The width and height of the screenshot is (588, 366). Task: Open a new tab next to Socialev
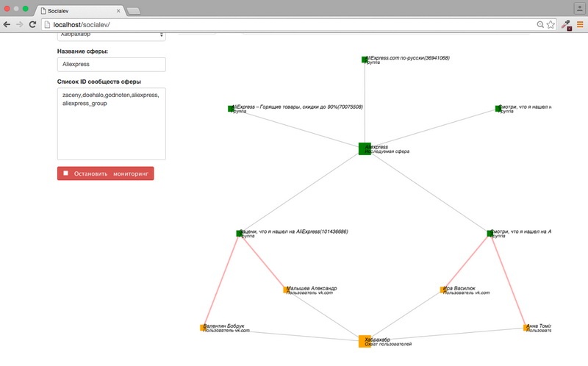point(134,11)
